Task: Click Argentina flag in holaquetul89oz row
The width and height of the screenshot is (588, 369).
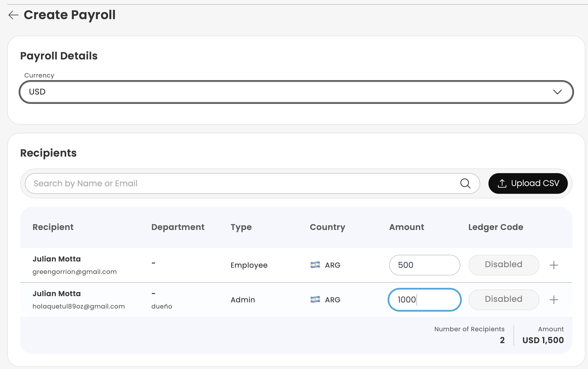Action: tap(315, 299)
